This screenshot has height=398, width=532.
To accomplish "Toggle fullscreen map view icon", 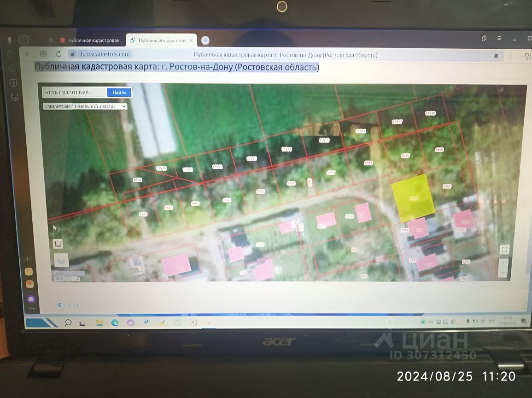I will [x=504, y=249].
